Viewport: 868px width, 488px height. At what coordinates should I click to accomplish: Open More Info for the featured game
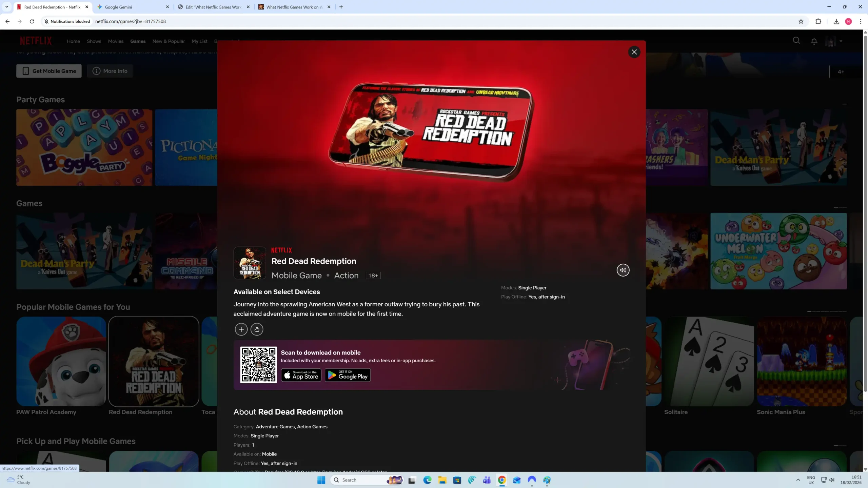coord(110,71)
